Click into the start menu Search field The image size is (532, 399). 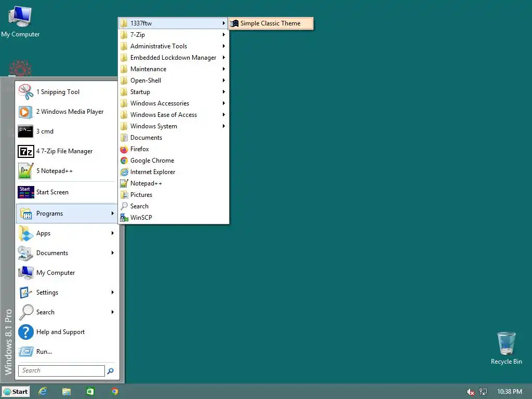pyautogui.click(x=61, y=370)
